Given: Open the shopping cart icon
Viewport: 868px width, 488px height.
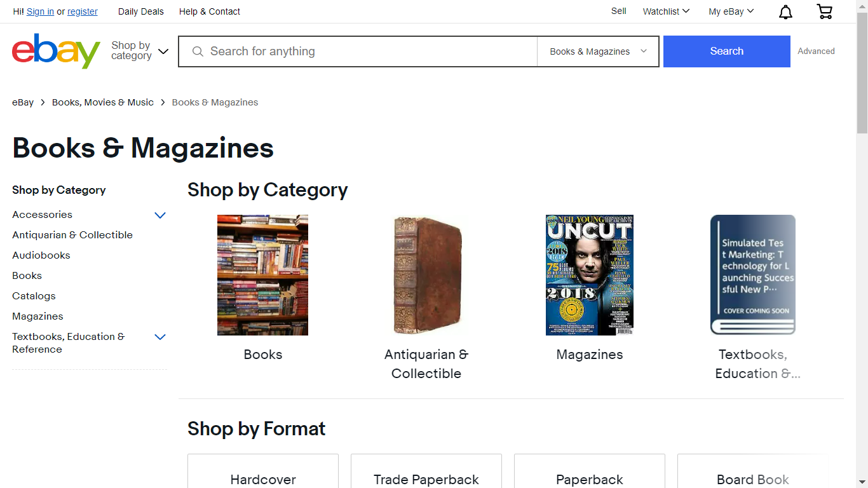Looking at the screenshot, I should (824, 11).
